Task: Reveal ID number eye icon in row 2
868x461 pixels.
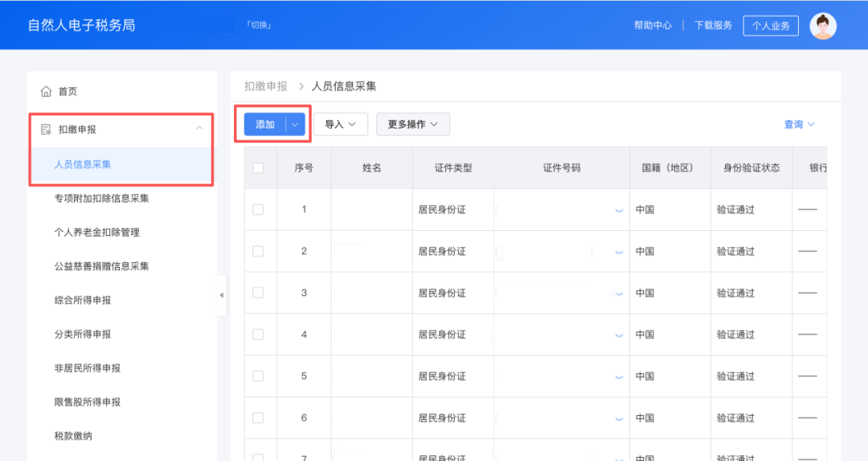Action: click(x=619, y=252)
